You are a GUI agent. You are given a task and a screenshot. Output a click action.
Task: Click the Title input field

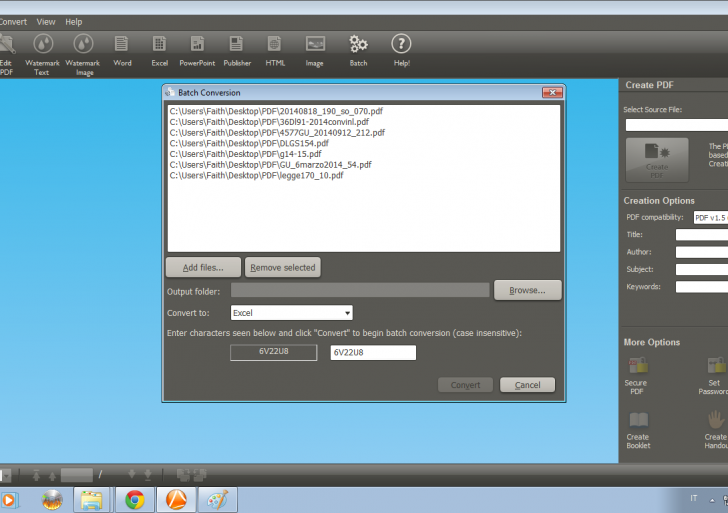(702, 234)
